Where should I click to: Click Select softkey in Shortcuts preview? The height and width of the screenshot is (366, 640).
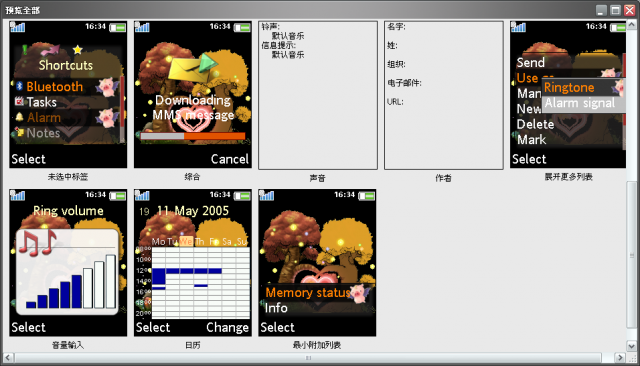point(29,159)
